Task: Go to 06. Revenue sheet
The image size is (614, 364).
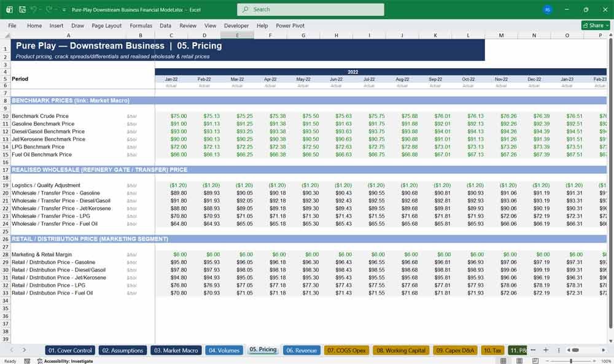Action: 301,350
